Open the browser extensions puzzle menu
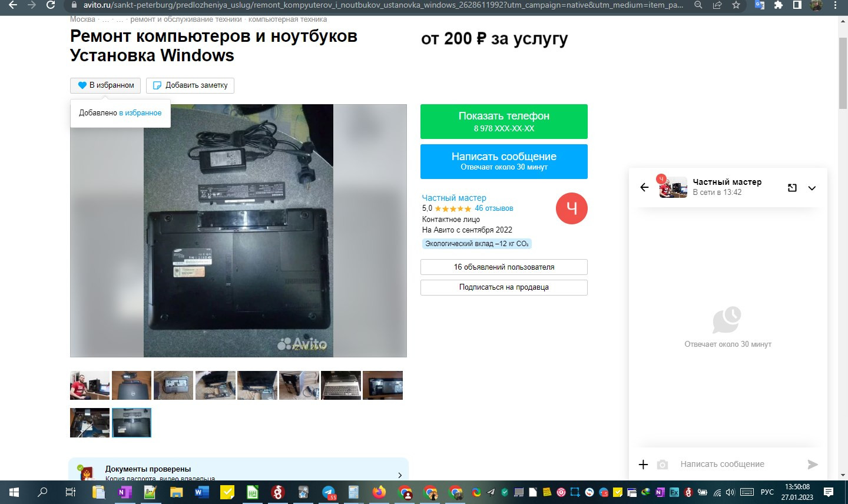Image resolution: width=848 pixels, height=504 pixels. tap(779, 5)
